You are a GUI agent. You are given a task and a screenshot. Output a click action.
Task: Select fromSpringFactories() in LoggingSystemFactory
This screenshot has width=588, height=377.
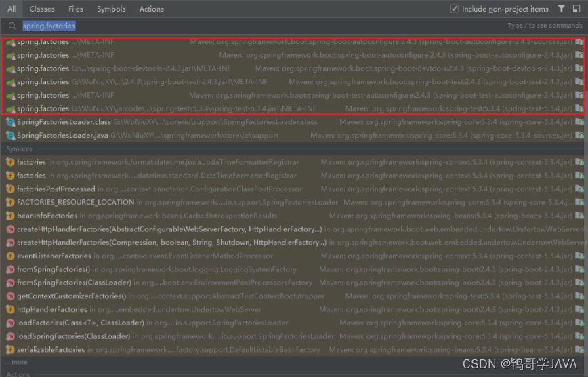[x=294, y=269]
